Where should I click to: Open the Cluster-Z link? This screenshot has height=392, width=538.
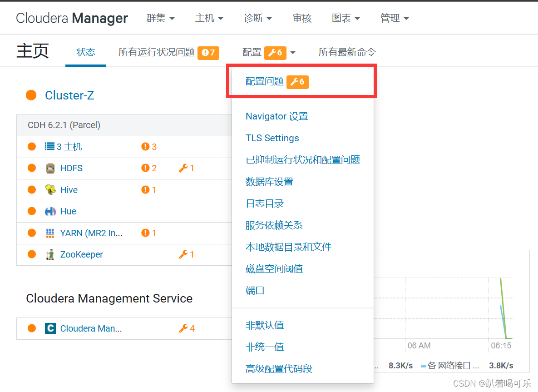(69, 95)
